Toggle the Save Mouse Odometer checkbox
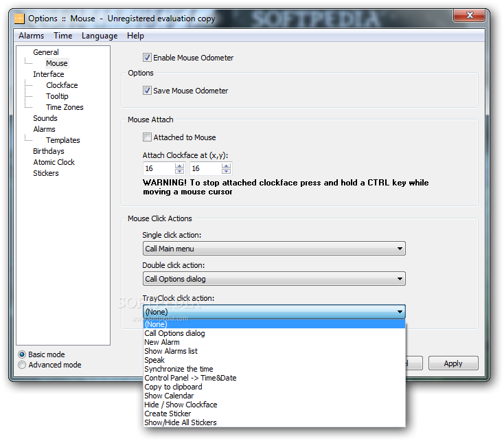Viewport: 504px width, 441px height. (x=147, y=91)
